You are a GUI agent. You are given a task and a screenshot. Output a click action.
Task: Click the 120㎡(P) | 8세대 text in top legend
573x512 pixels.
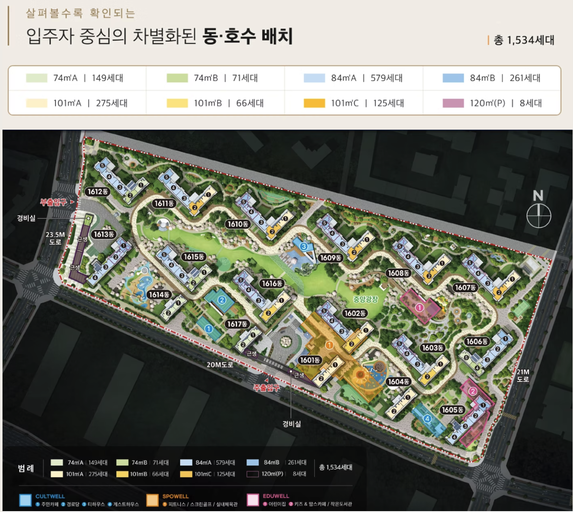(506, 103)
